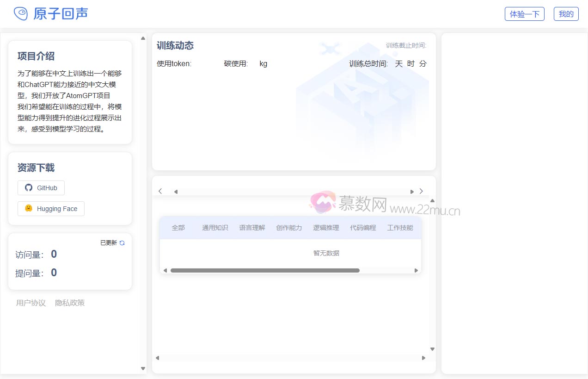Image resolution: width=588 pixels, height=379 pixels.
Task: Open the 用户协议 link
Action: pyautogui.click(x=31, y=303)
